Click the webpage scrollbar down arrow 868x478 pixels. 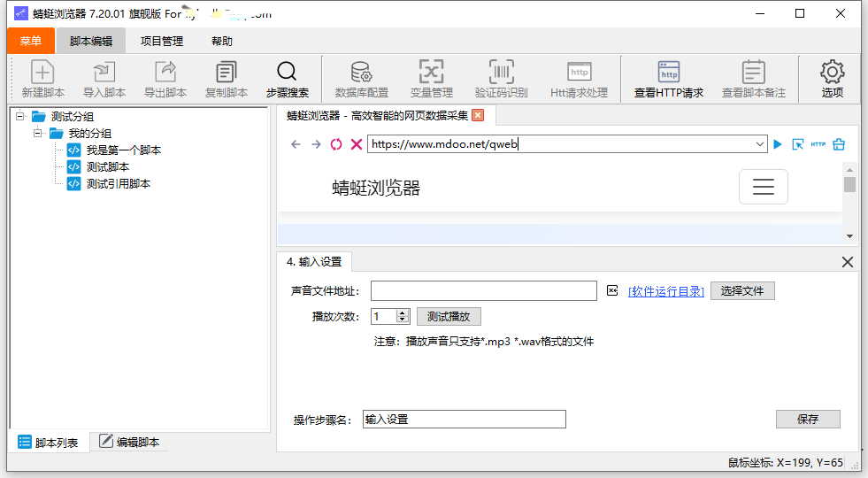(x=849, y=236)
